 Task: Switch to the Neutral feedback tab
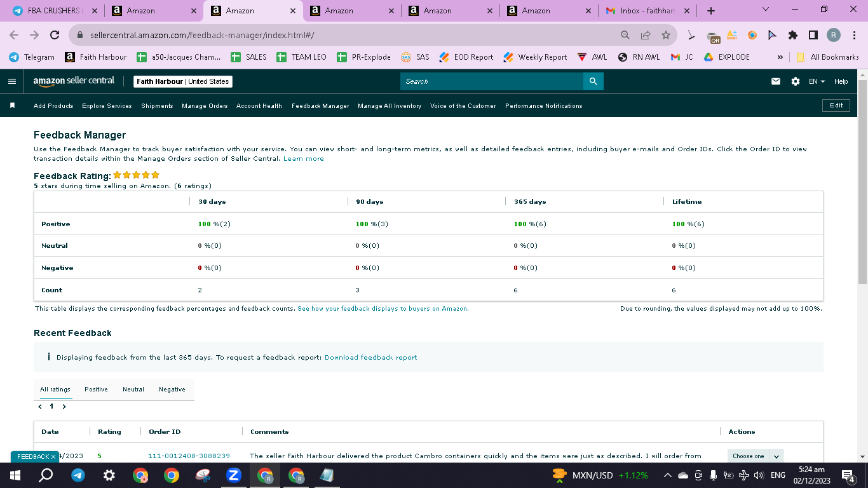pyautogui.click(x=133, y=390)
